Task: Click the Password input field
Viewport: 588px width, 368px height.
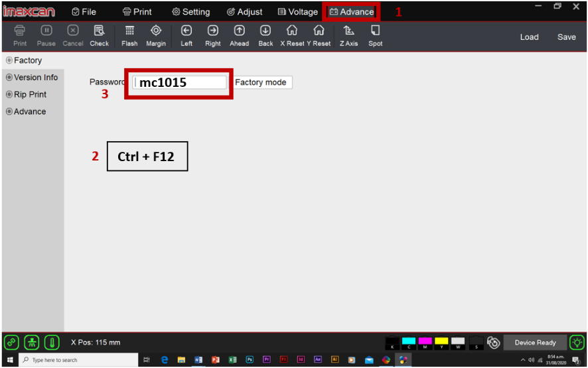Action: pyautogui.click(x=180, y=82)
